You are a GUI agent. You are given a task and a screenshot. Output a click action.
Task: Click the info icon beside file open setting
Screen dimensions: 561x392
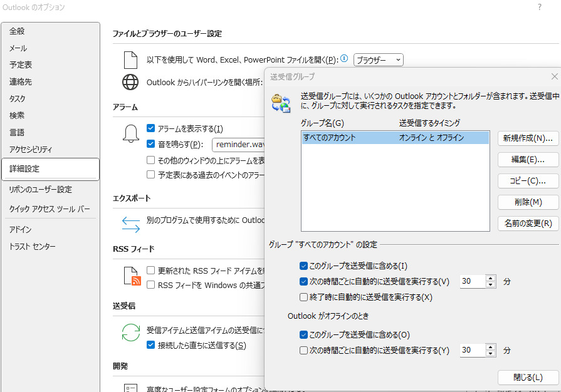[x=344, y=59]
